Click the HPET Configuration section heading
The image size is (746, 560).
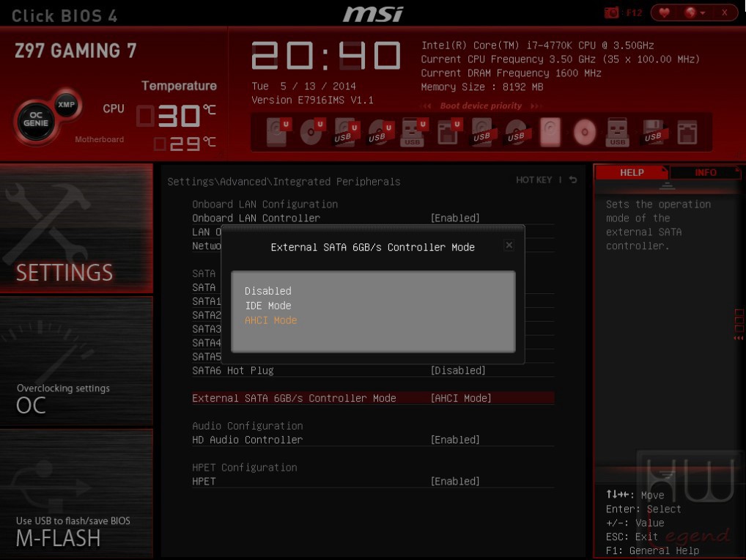coord(245,467)
